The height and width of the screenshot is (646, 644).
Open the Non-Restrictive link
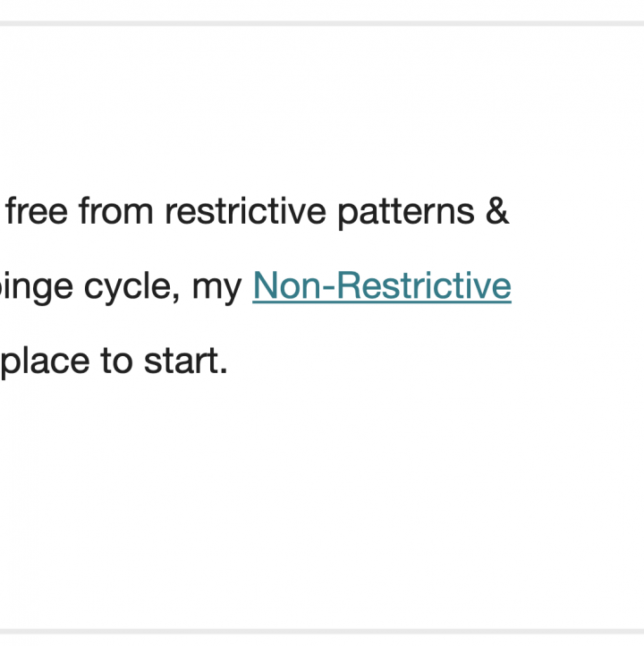coord(382,286)
